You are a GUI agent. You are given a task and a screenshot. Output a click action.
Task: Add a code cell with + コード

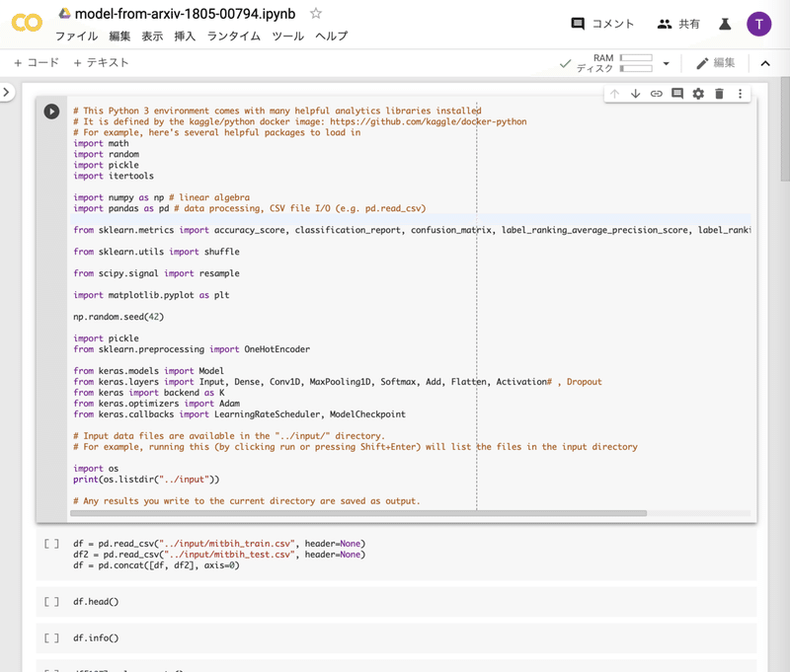point(37,62)
